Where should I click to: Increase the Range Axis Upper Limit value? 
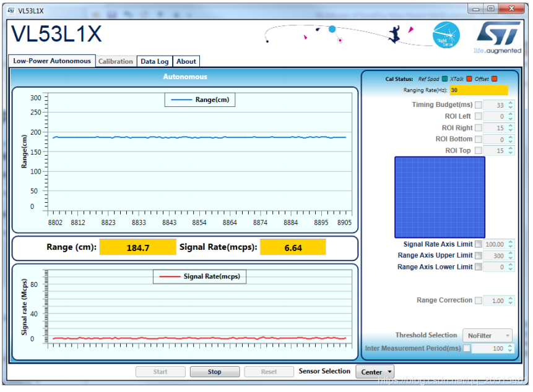point(510,254)
